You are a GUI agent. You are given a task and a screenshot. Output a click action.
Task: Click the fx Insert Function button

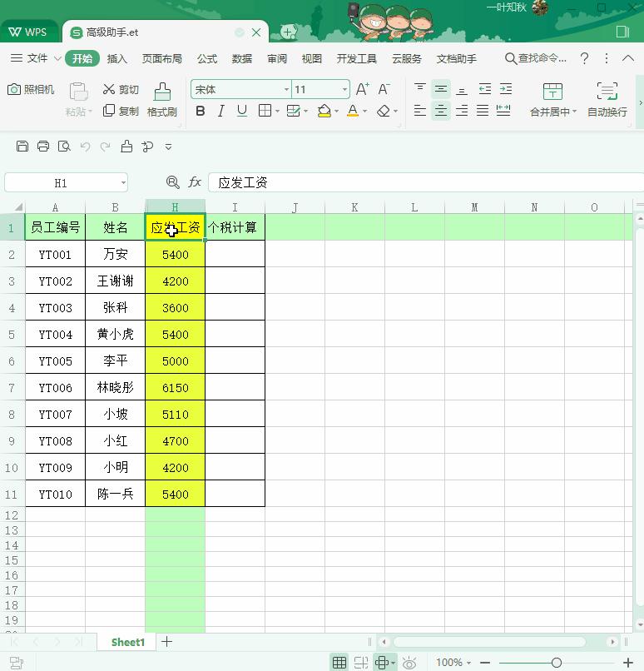[195, 182]
